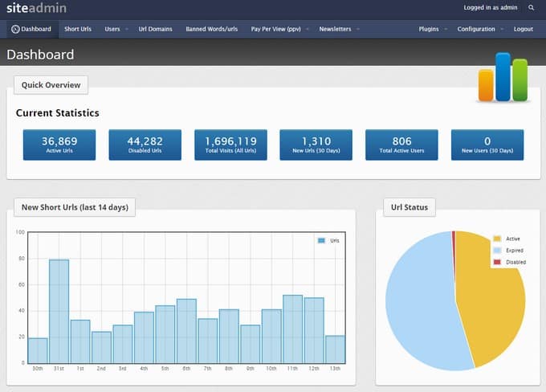Open the Pay Per View (ppv) dropdown
Screen dimensions: 546x392
pyautogui.click(x=279, y=29)
